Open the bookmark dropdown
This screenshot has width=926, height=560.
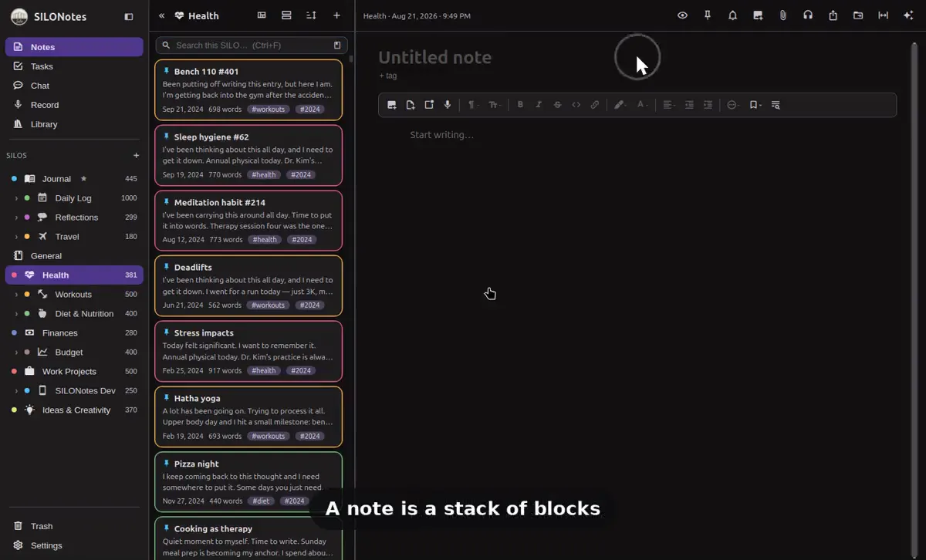pos(755,105)
